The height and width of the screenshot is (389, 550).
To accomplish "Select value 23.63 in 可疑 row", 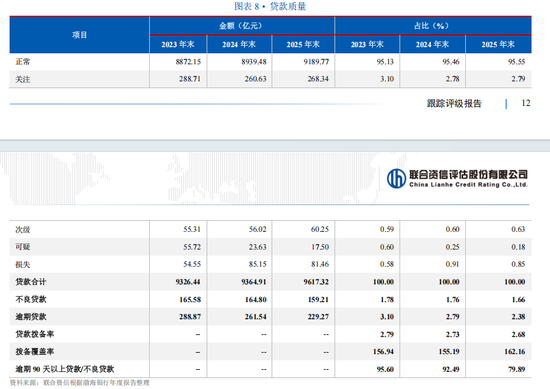I will click(257, 247).
